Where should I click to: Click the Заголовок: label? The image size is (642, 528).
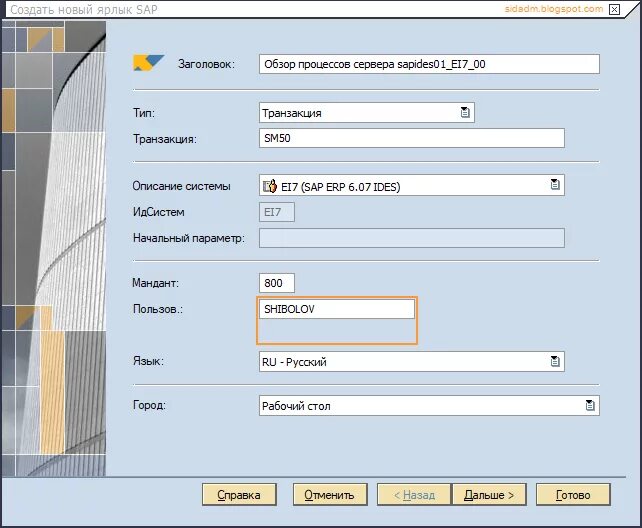point(206,64)
